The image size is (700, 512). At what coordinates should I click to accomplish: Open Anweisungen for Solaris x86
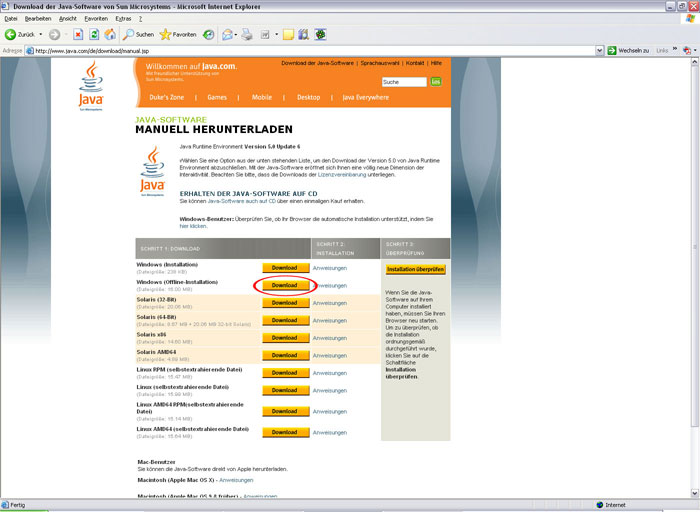point(330,338)
